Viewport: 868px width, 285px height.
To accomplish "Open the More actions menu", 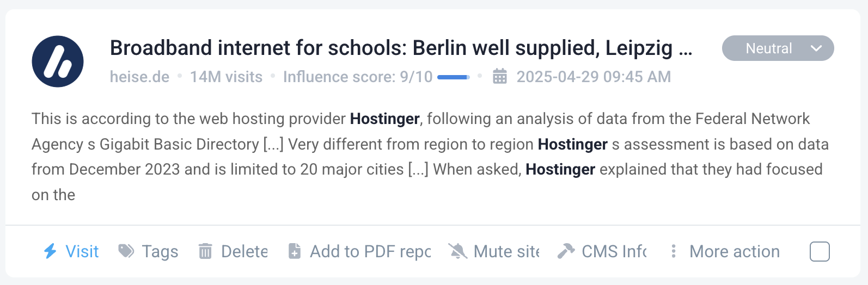I will point(725,251).
